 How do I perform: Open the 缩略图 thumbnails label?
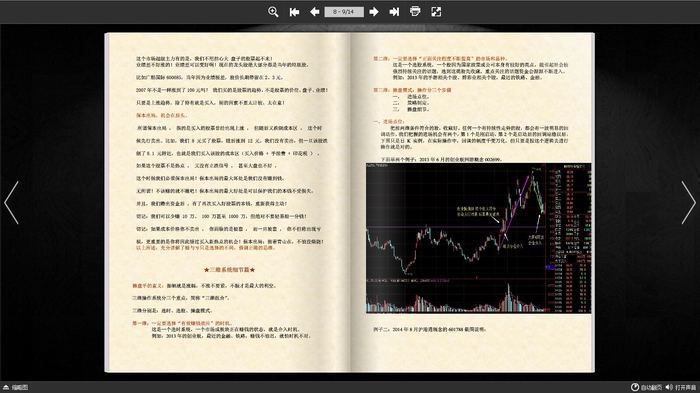tap(20, 388)
